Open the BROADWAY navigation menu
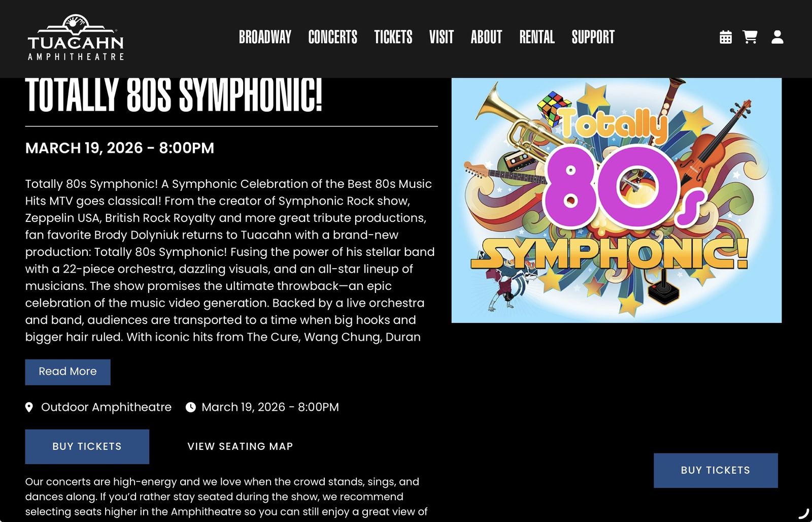 tap(265, 37)
